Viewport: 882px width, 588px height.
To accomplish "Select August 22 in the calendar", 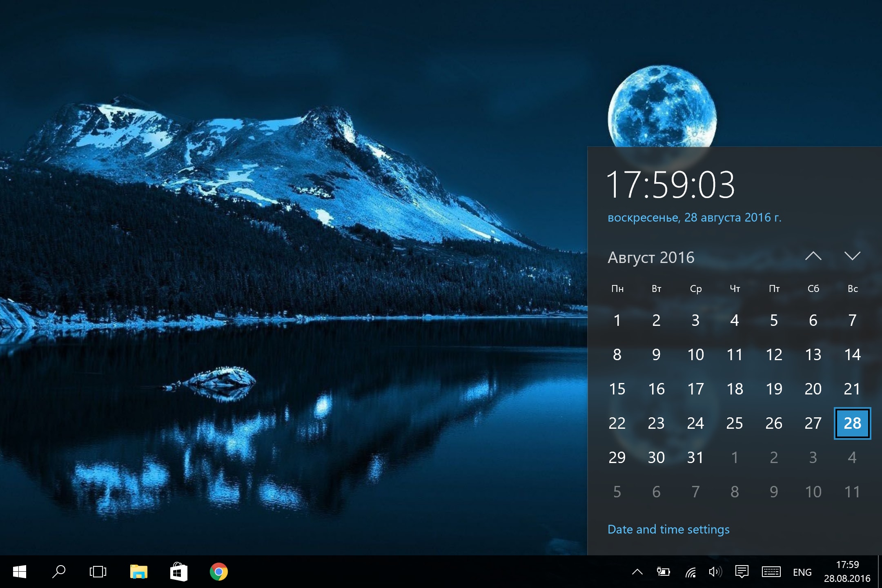I will pyautogui.click(x=617, y=423).
